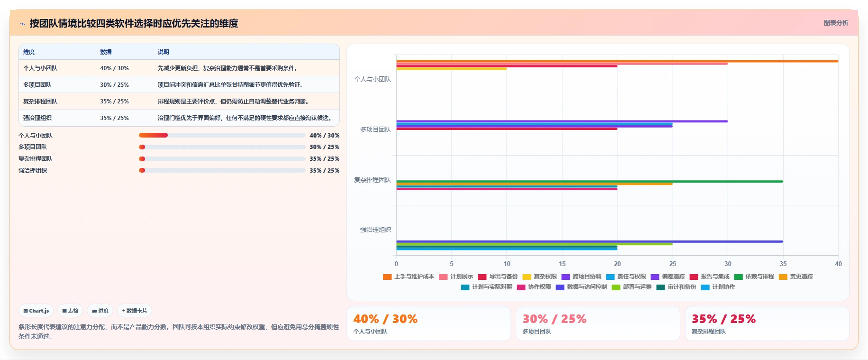Click description starting 治理门槛优先于界面偏好
Image resolution: width=868 pixels, height=360 pixels.
tap(246, 118)
